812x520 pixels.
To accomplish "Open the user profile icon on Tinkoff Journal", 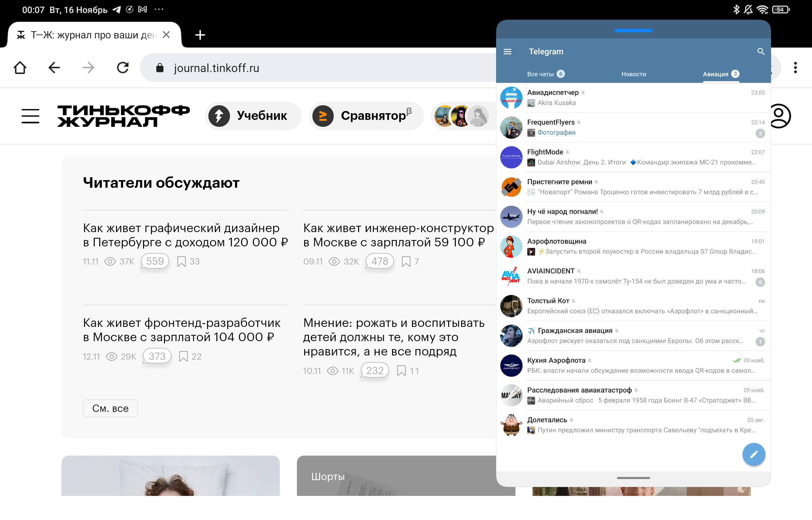I will point(779,116).
